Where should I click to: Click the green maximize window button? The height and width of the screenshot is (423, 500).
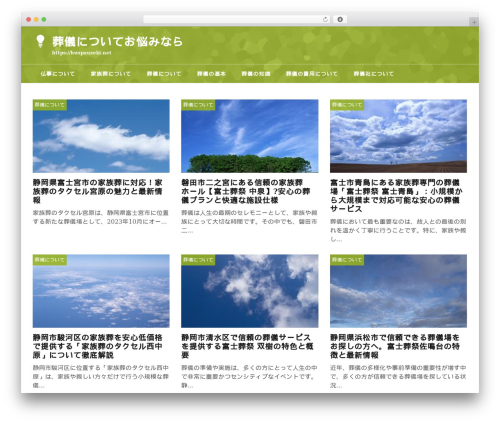point(44,20)
